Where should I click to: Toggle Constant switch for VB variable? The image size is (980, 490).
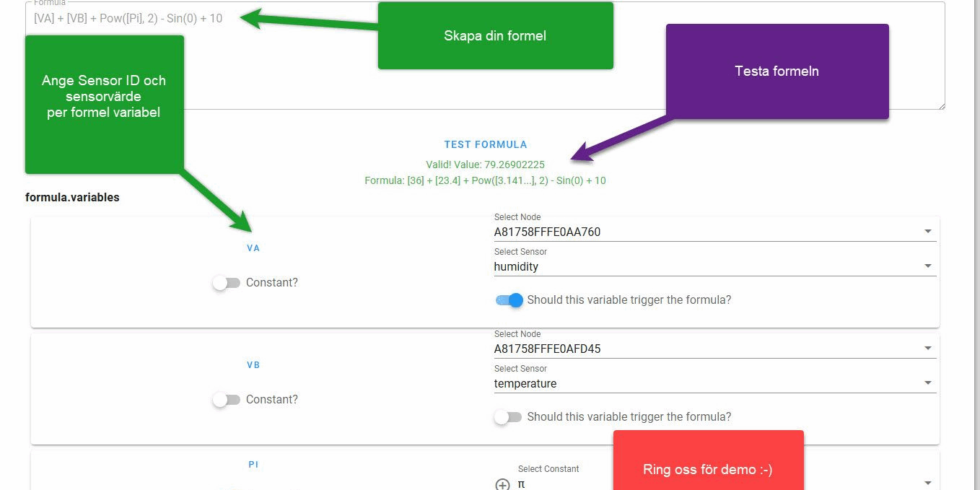(226, 400)
